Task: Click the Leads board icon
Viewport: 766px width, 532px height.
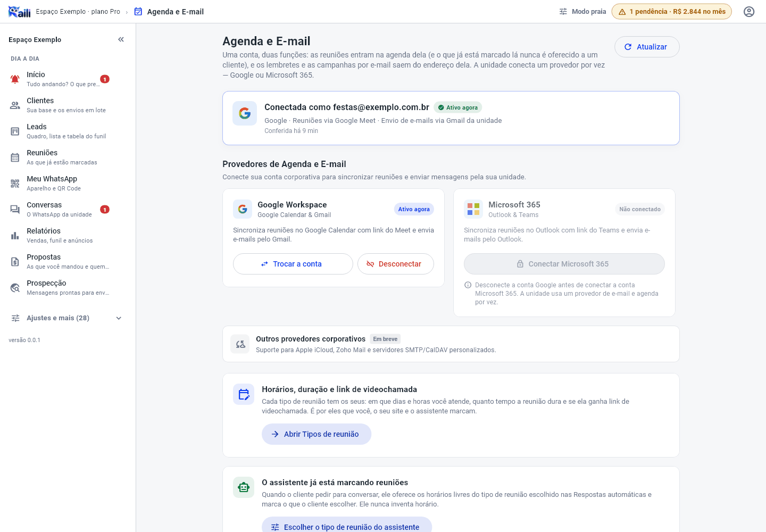Action: point(15,131)
